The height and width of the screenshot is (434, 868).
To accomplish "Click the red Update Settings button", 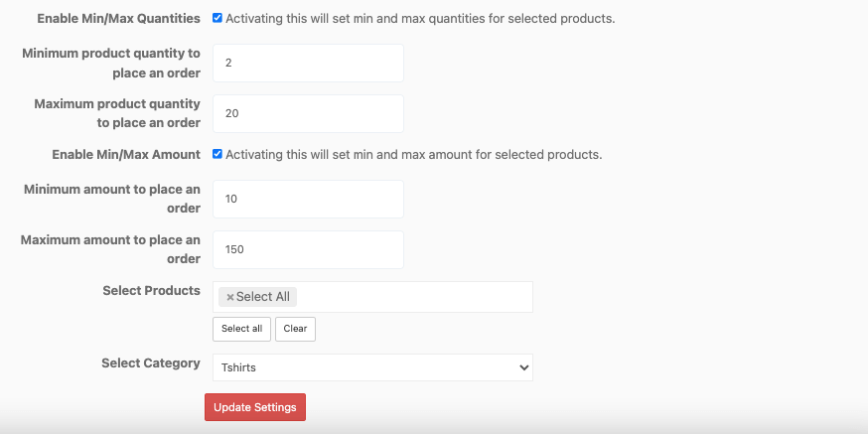I will pyautogui.click(x=255, y=407).
